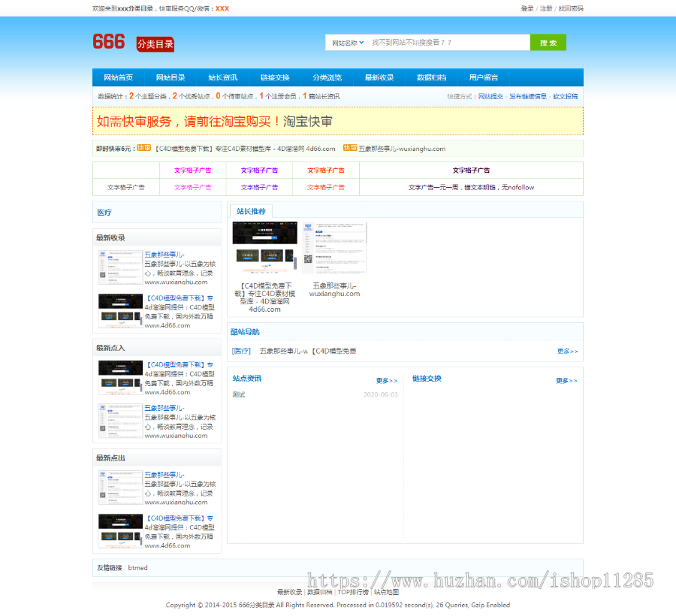Click the top-row purple 文字格子广告 cell

259,171
